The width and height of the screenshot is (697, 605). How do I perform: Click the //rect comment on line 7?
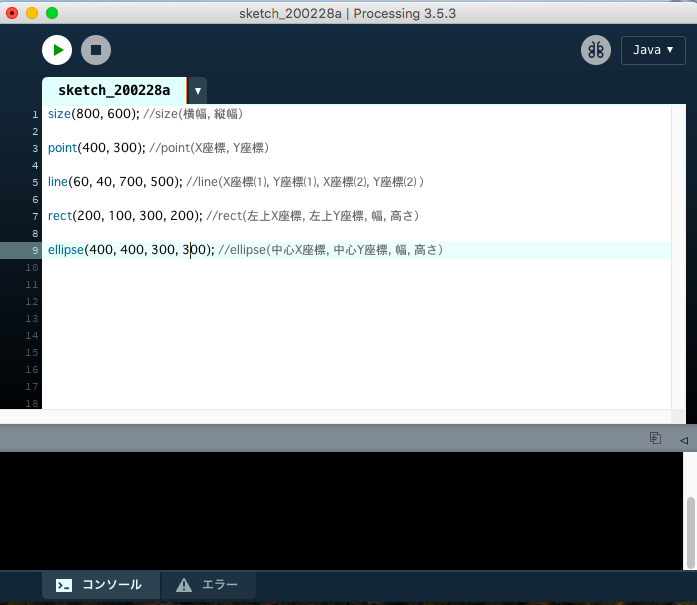tap(313, 216)
